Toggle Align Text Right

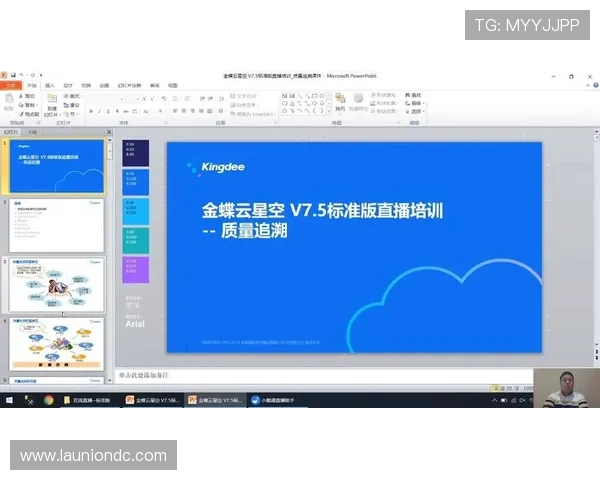pyautogui.click(x=192, y=111)
